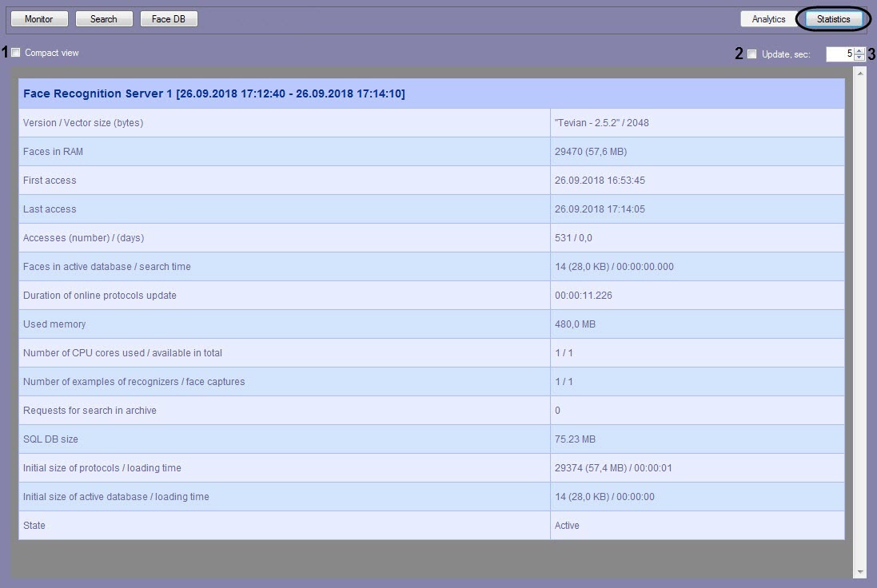
Task: Increase update interval with up arrow
Action: [859, 51]
